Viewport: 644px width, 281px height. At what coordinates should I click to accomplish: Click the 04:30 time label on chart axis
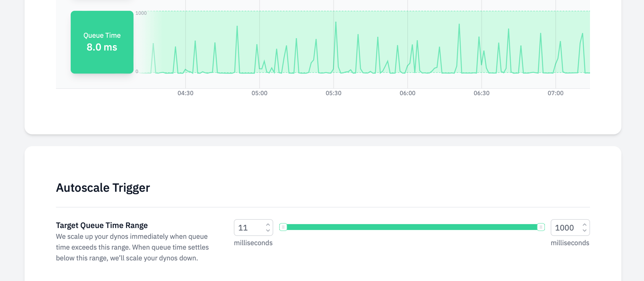coord(185,93)
